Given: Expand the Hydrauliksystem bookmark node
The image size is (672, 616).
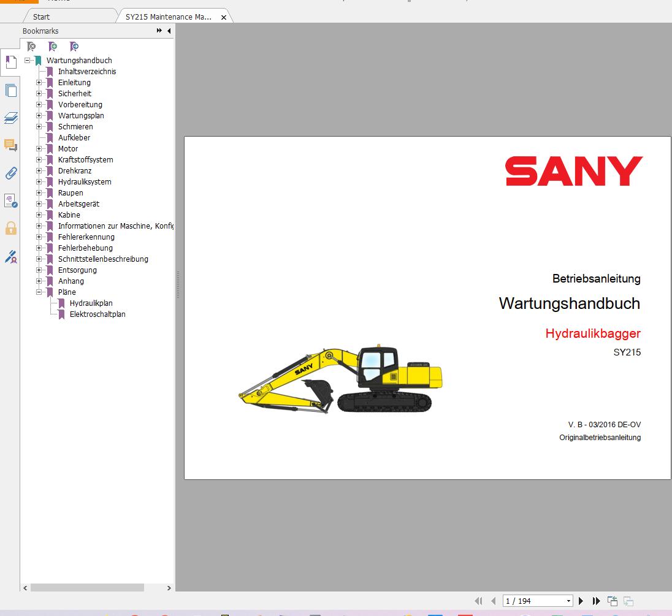Looking at the screenshot, I should (39, 182).
